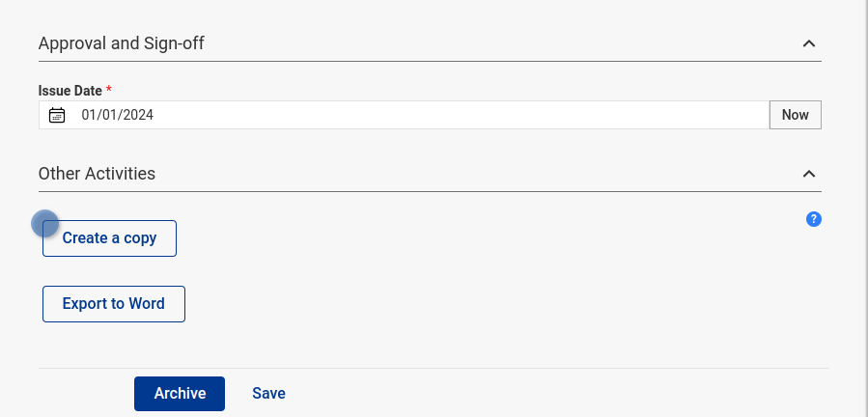Click the empty space right of Export to Word
868x417 pixels.
pos(483,303)
